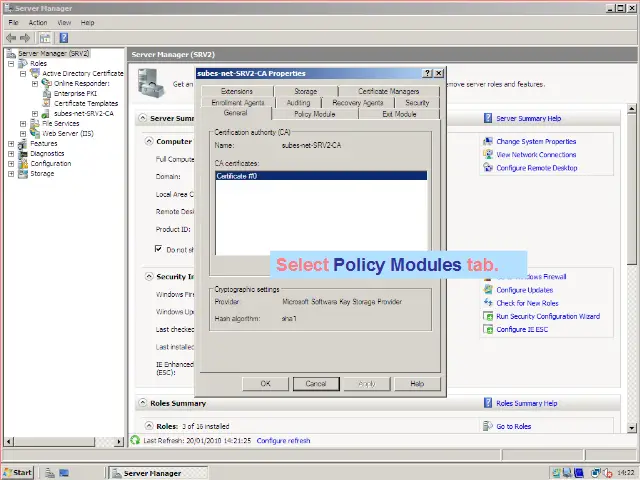Open the Check for New Roles link

coord(527,303)
